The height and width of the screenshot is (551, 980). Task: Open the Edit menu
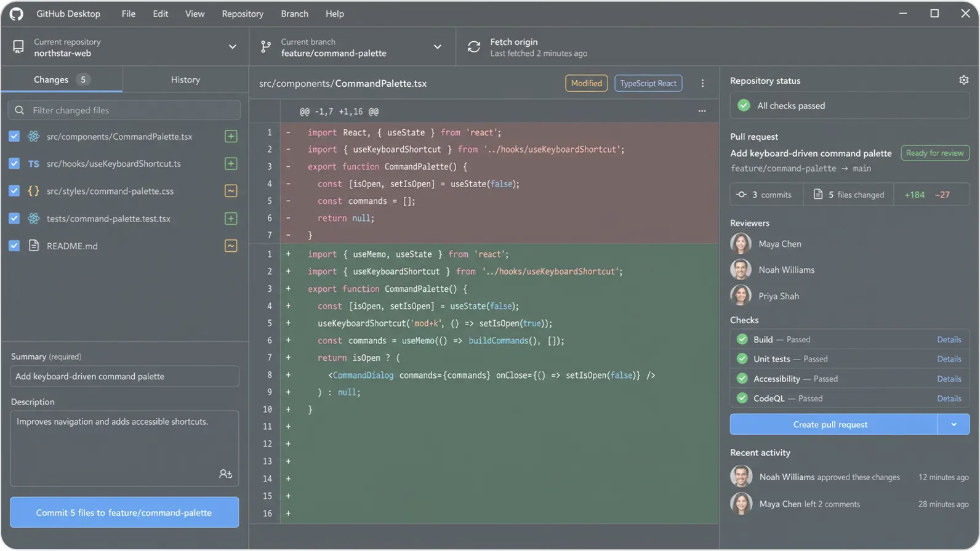pyautogui.click(x=161, y=14)
